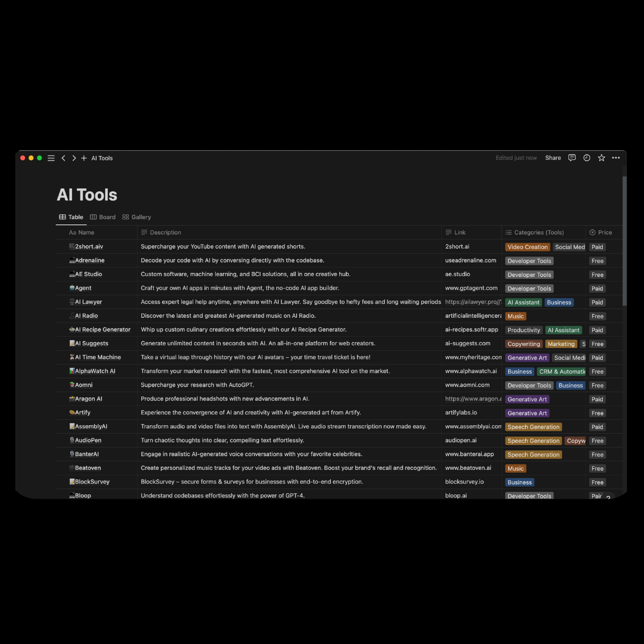Click the Video Creation tag

tap(527, 247)
